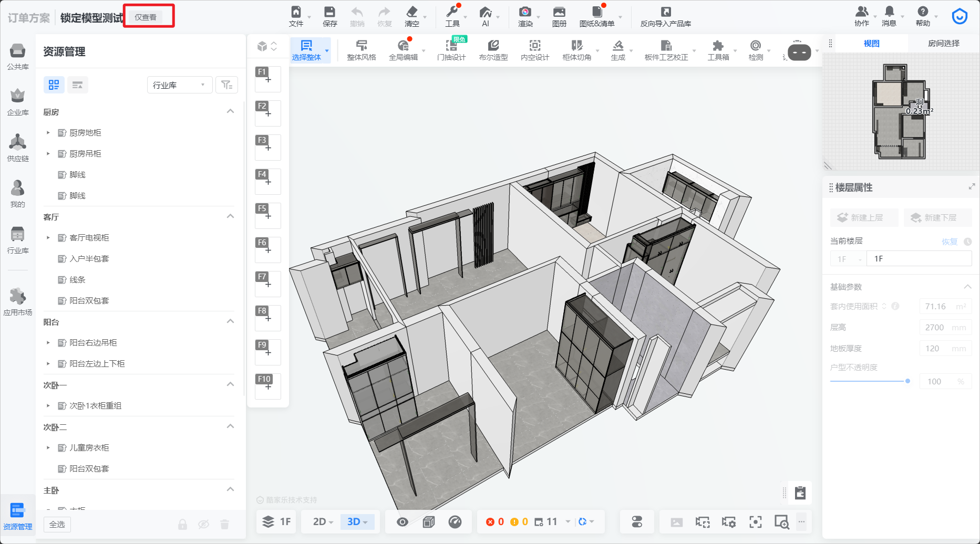
Task: Switch to grid view in resource panel
Action: [x=54, y=85]
